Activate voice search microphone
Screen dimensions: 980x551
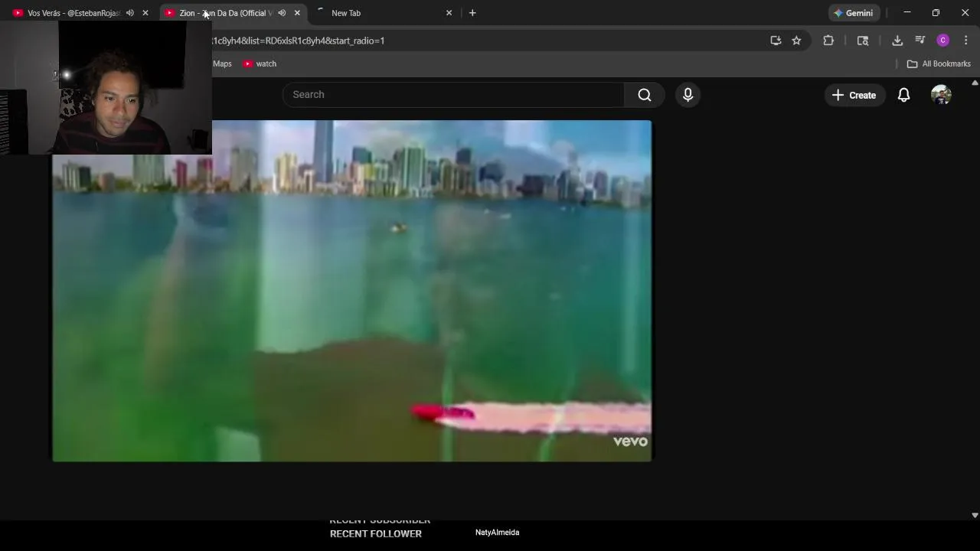pos(688,95)
